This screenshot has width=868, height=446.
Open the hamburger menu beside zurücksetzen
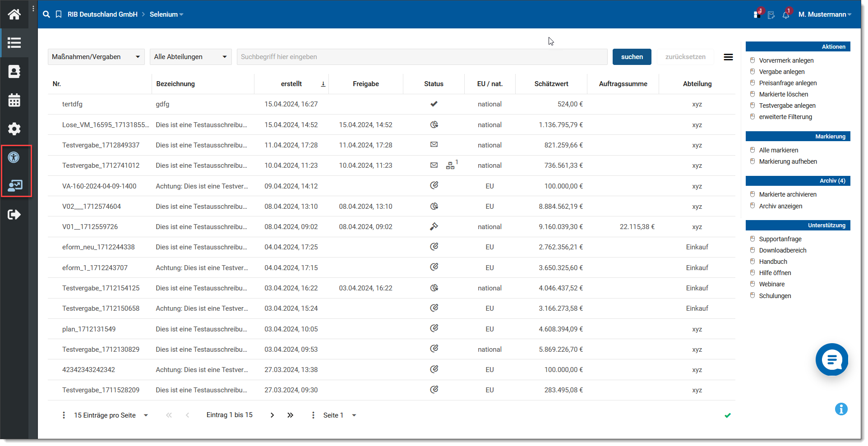pos(728,57)
